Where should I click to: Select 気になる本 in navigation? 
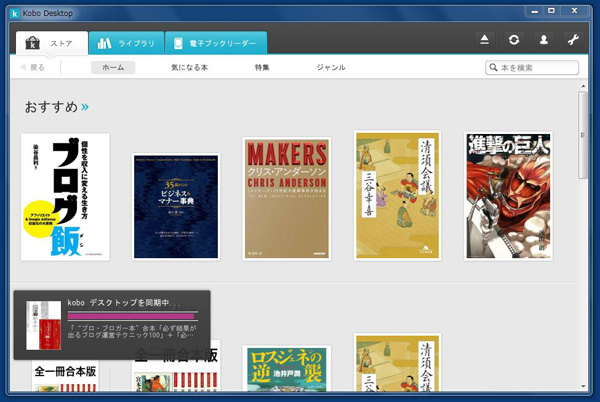click(189, 67)
